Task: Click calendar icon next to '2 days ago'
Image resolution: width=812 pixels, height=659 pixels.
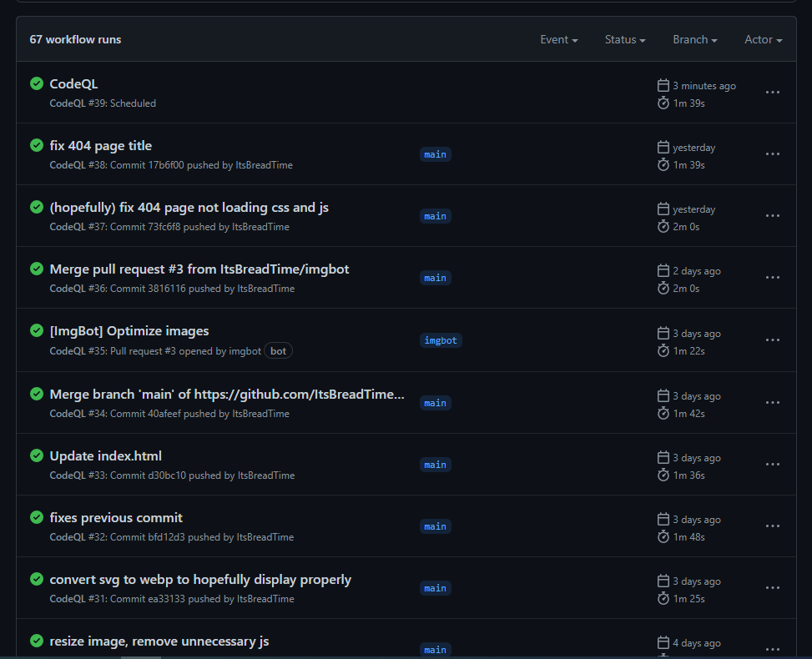Action: [x=663, y=271]
